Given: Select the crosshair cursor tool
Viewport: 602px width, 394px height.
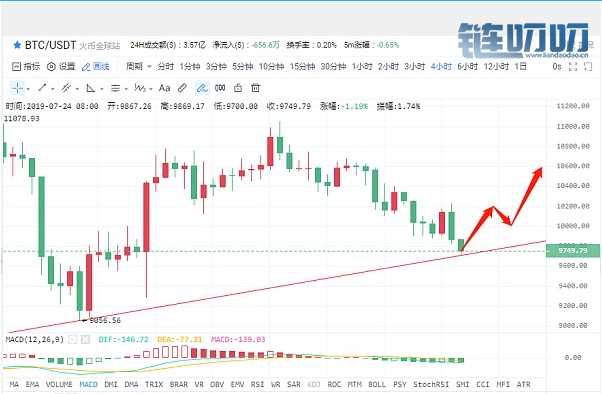Looking at the screenshot, I should (17, 88).
